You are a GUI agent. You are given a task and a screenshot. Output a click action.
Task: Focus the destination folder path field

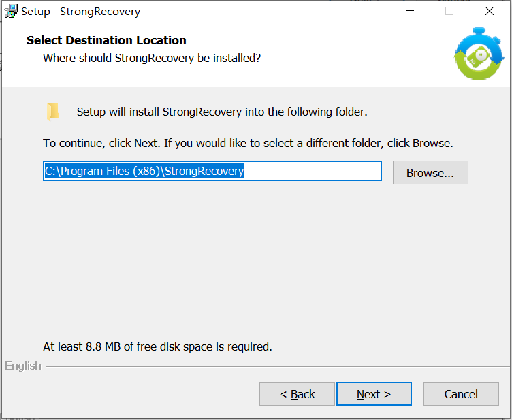point(212,171)
